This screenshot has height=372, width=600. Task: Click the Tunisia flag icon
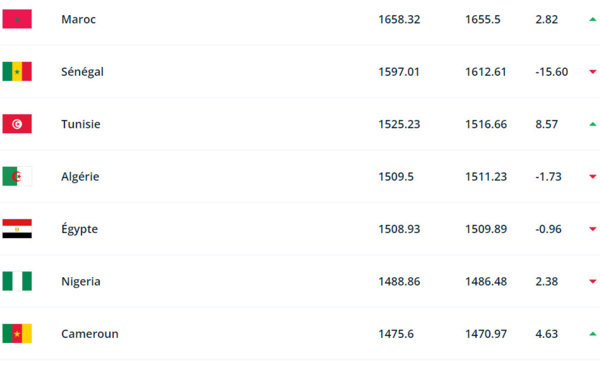tap(17, 124)
